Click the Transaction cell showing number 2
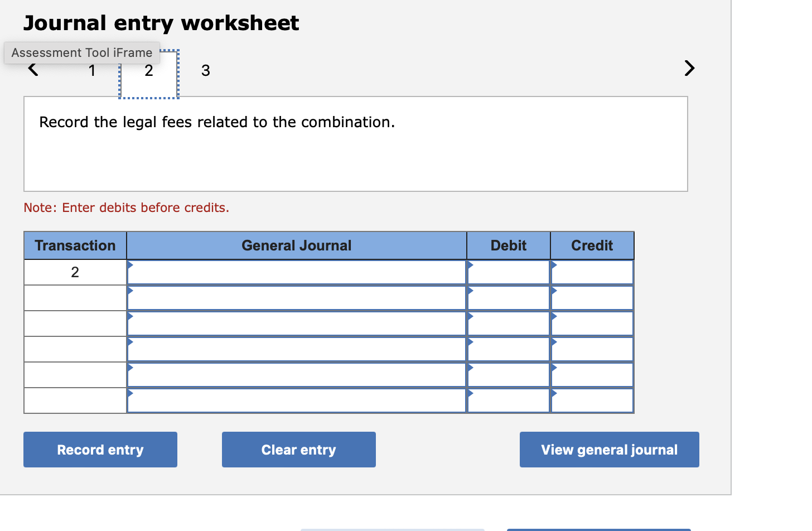 75,272
